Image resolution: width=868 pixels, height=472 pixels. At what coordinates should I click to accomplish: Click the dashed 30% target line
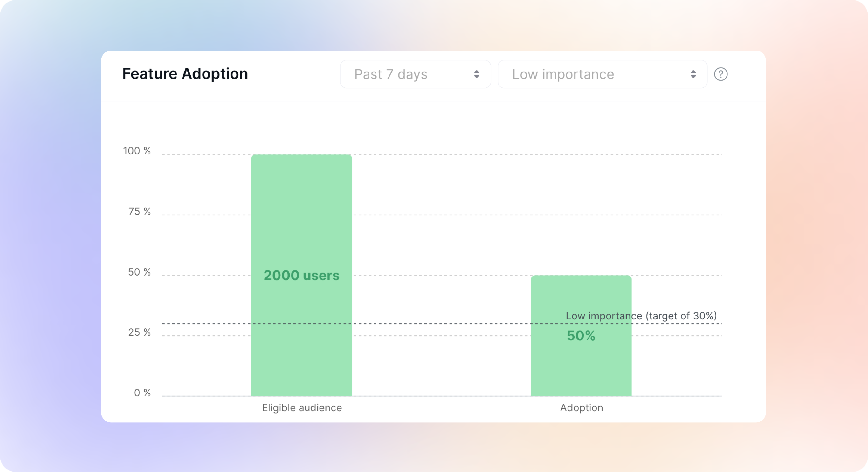(441, 324)
